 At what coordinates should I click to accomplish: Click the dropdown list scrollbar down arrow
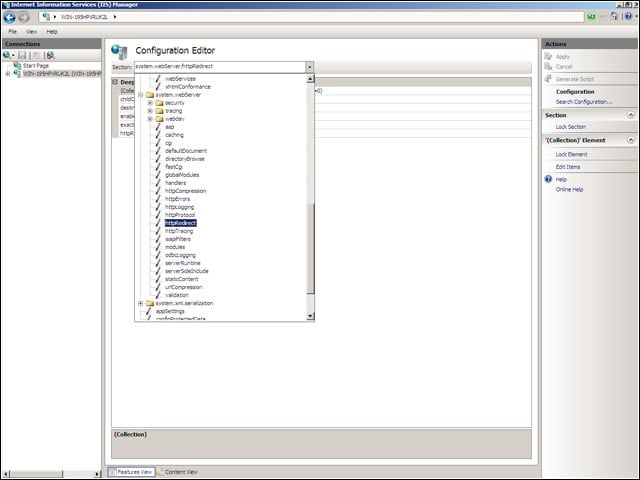coord(310,316)
